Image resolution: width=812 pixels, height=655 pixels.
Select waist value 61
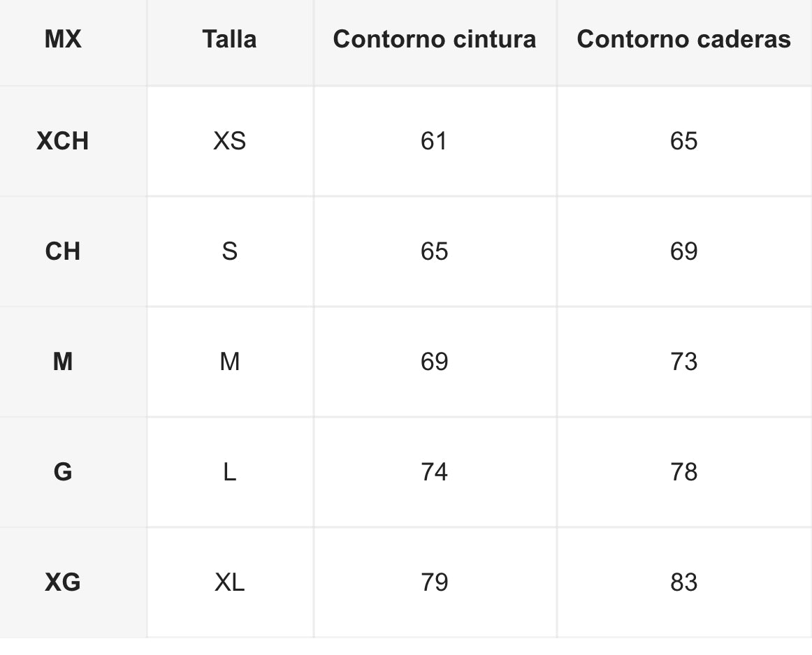tap(434, 141)
